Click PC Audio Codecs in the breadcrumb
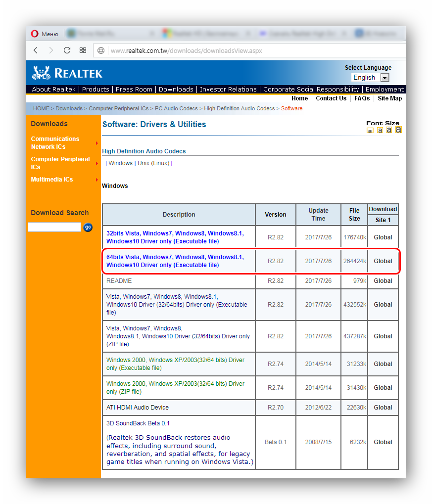 click(x=176, y=109)
